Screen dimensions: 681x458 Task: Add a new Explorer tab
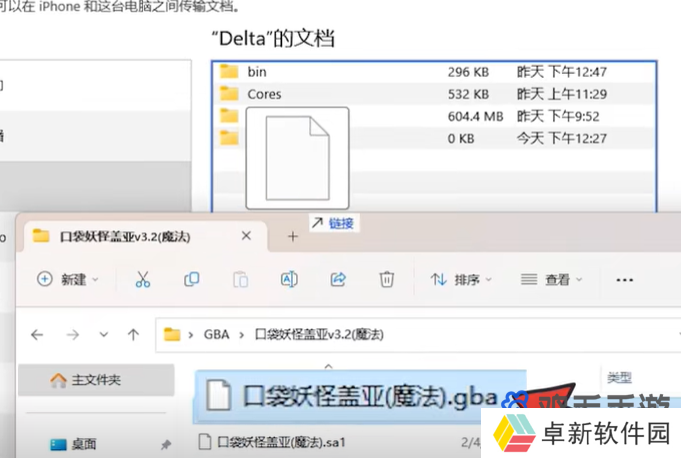coord(293,237)
